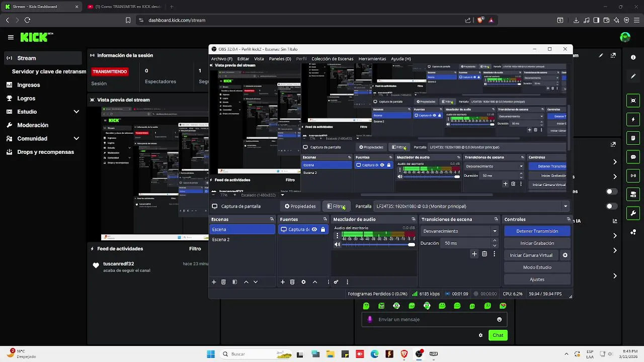Move scene down with the arrow icon
Image resolution: width=644 pixels, height=362 pixels.
coord(256,282)
